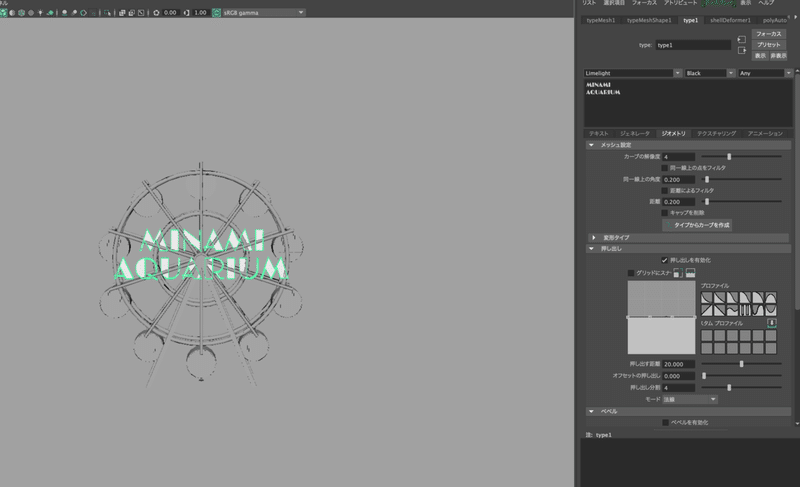Click the カーブの解像度 slider handle
Viewport: 800px width, 487px height.
729,157
